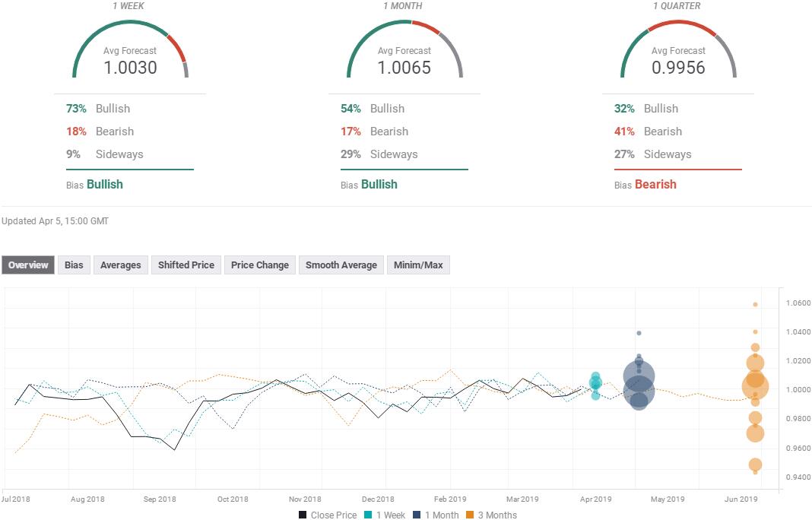Image resolution: width=812 pixels, height=520 pixels.
Task: Toggle the 3 Months legend series
Action: (491, 515)
